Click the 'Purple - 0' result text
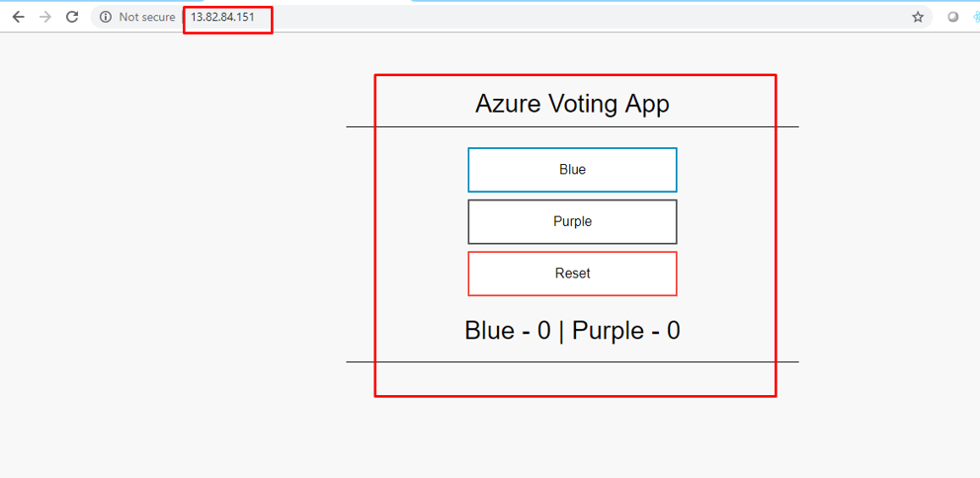This screenshot has height=478, width=980. [x=626, y=331]
